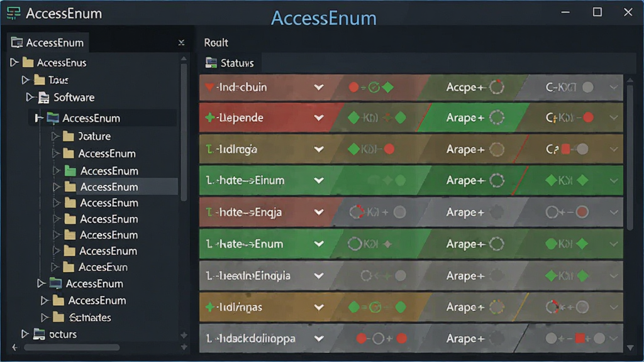Viewport: 644px width, 362px height.
Task: Expand the AccesEwn folder node
Action: [55, 267]
